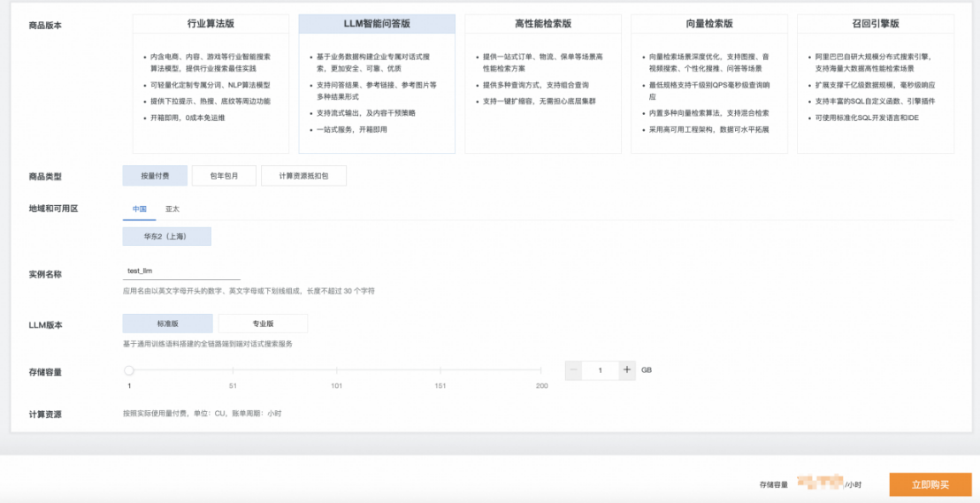Increase storage capacity with plus button
Screen dimensions: 980x503
coord(627,370)
